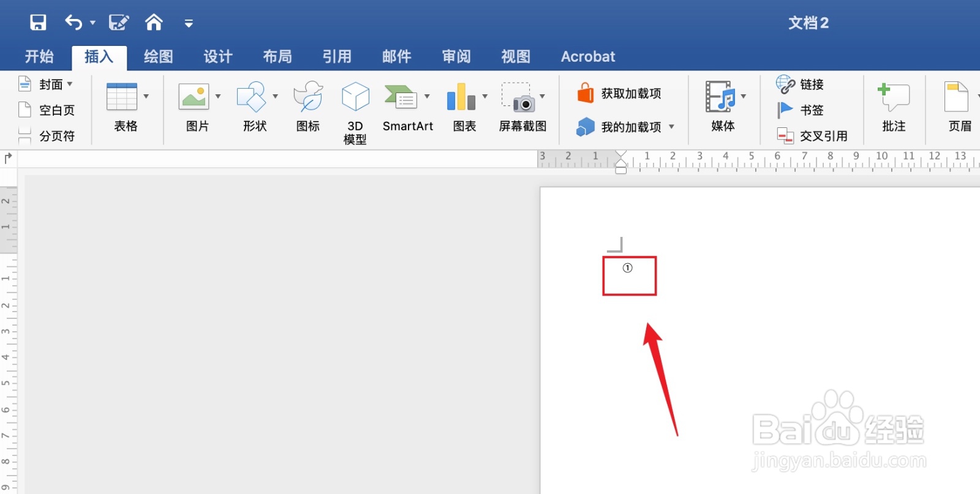Click the 页眉 header icon
This screenshot has height=494, width=980.
[956, 97]
